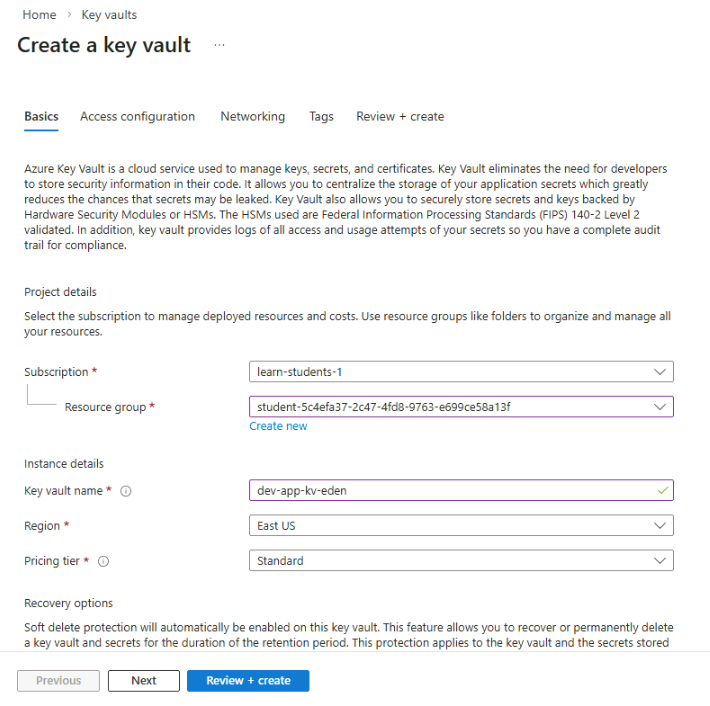Click the Next button
The width and height of the screenshot is (710, 706).
(144, 680)
